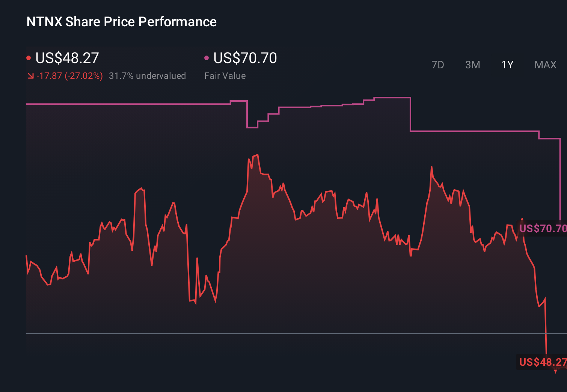
Task: Select the 7D time range
Action: (x=438, y=65)
